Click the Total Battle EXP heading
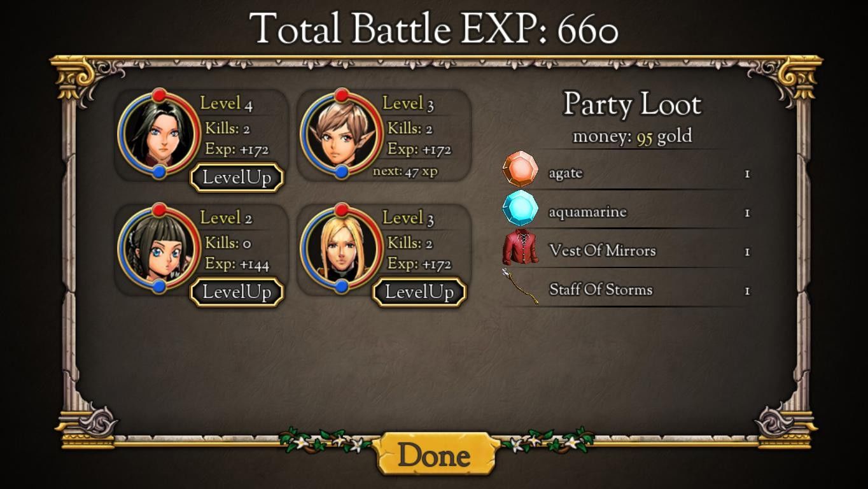This screenshot has height=489, width=868. pyautogui.click(x=434, y=29)
